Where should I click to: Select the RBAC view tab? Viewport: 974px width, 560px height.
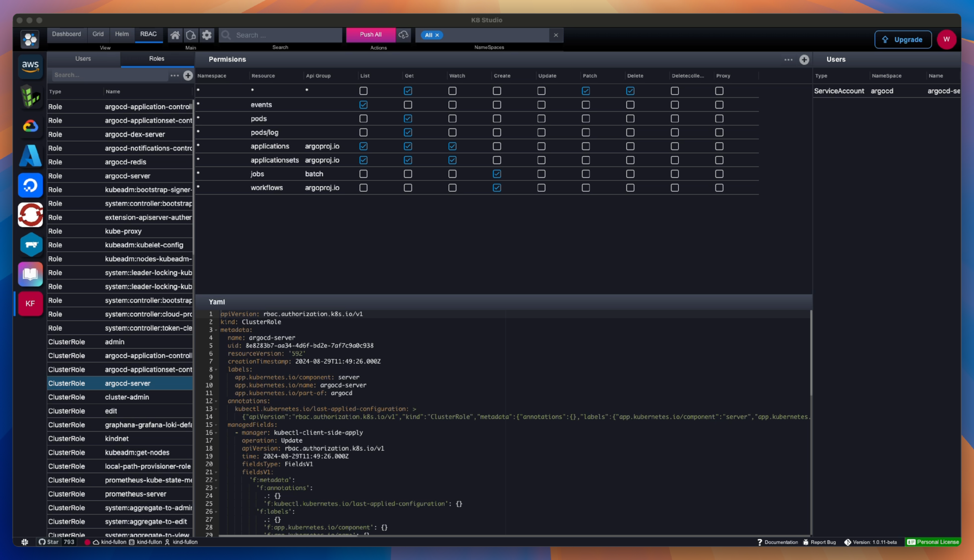[148, 34]
